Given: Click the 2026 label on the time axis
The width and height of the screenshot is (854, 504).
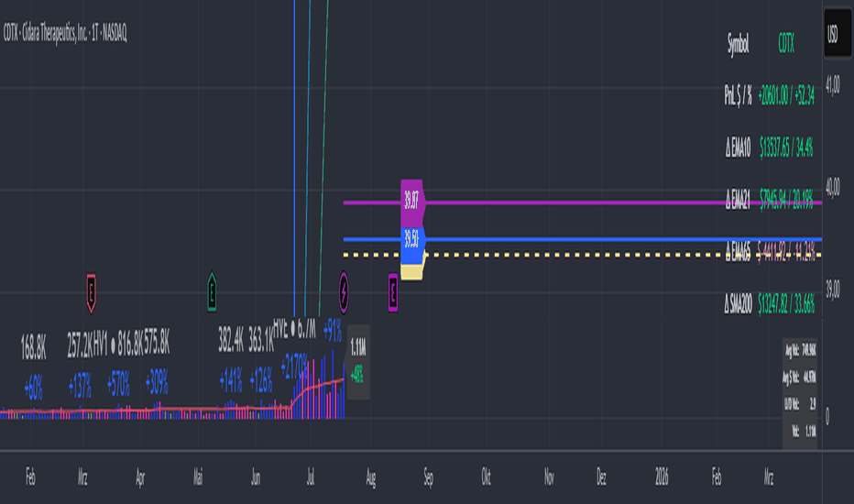Looking at the screenshot, I should click(662, 477).
